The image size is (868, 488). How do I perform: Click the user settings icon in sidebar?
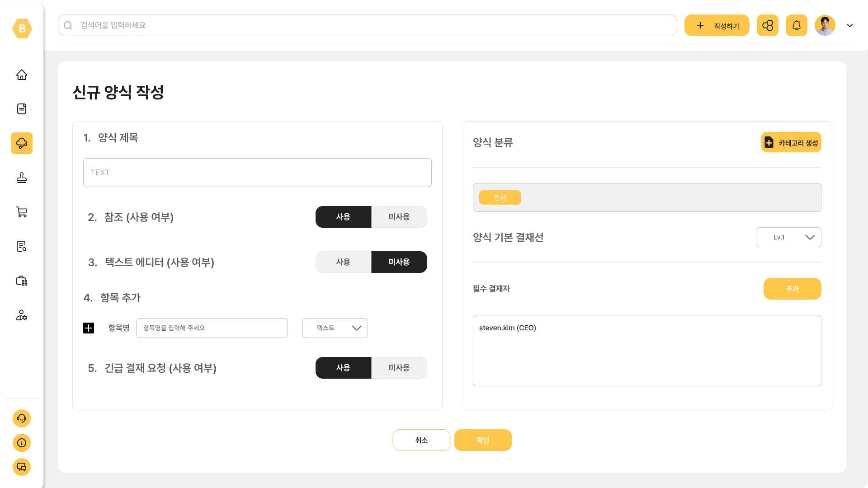pyautogui.click(x=22, y=315)
